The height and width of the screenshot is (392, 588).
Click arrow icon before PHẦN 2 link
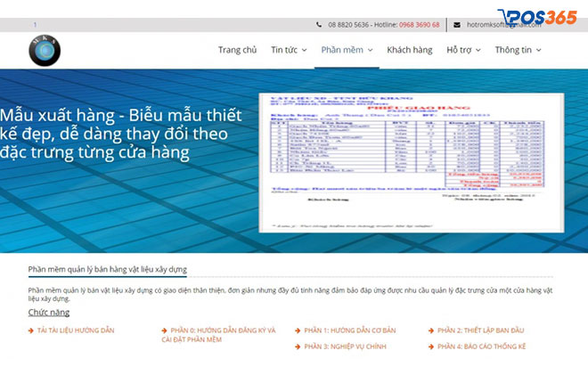click(431, 331)
